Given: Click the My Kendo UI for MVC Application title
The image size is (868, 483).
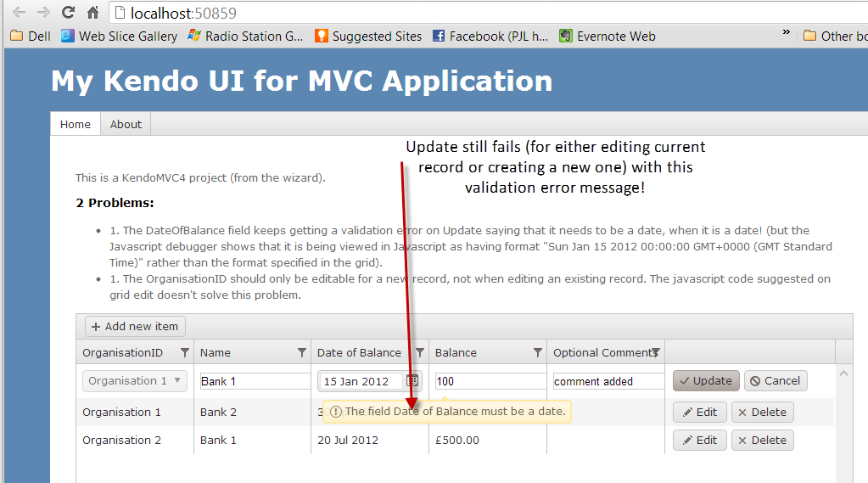Looking at the screenshot, I should 302,81.
